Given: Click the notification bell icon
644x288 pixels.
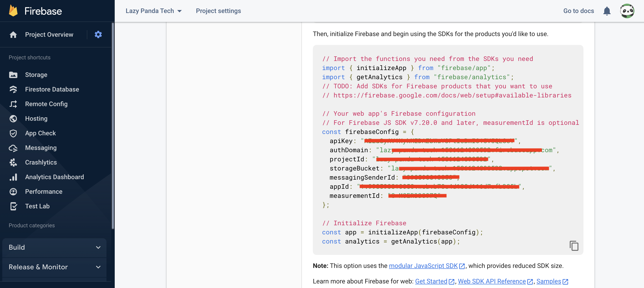Looking at the screenshot, I should click(607, 10).
